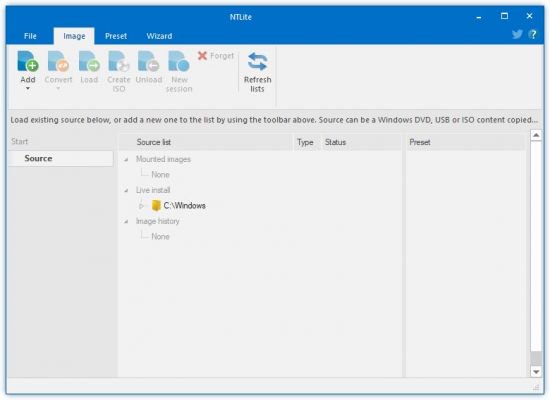Select the Source page in sidebar
This screenshot has height=400, width=550.
61,158
